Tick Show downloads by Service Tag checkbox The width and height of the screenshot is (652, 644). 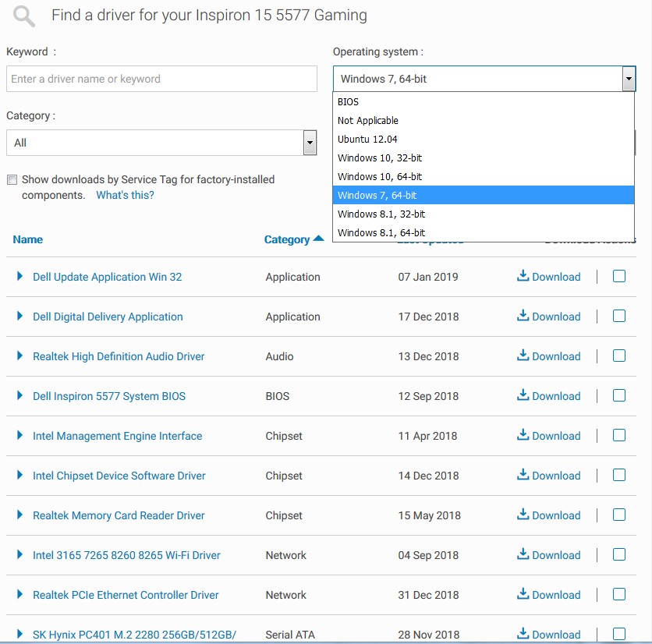(12, 179)
